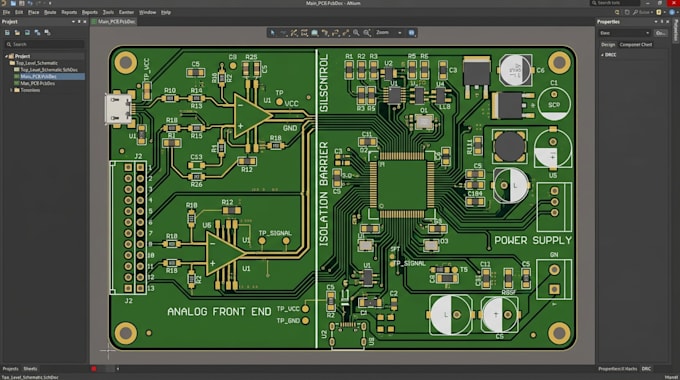
Task: Collapse the DRC section in Properties panel
Action: tap(602, 55)
